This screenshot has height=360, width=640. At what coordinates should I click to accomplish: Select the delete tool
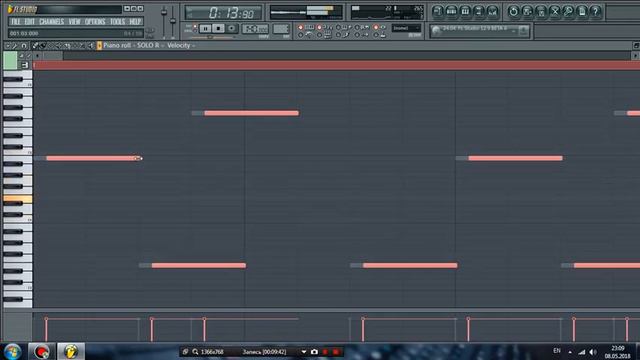[x=51, y=46]
